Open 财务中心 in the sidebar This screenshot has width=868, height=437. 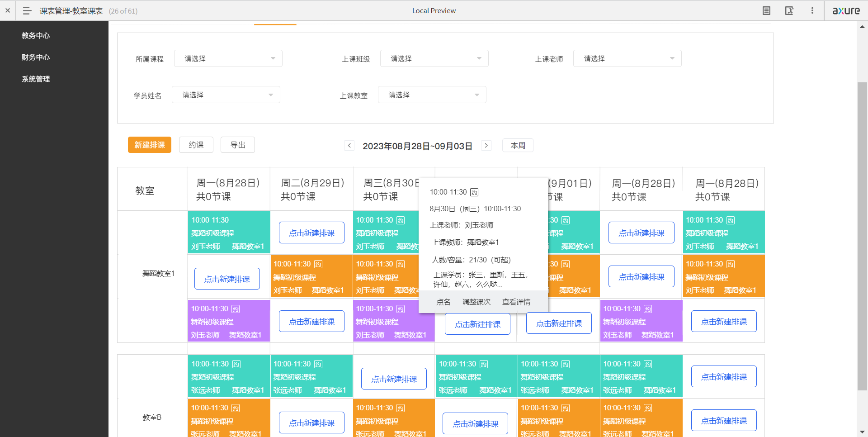(36, 57)
